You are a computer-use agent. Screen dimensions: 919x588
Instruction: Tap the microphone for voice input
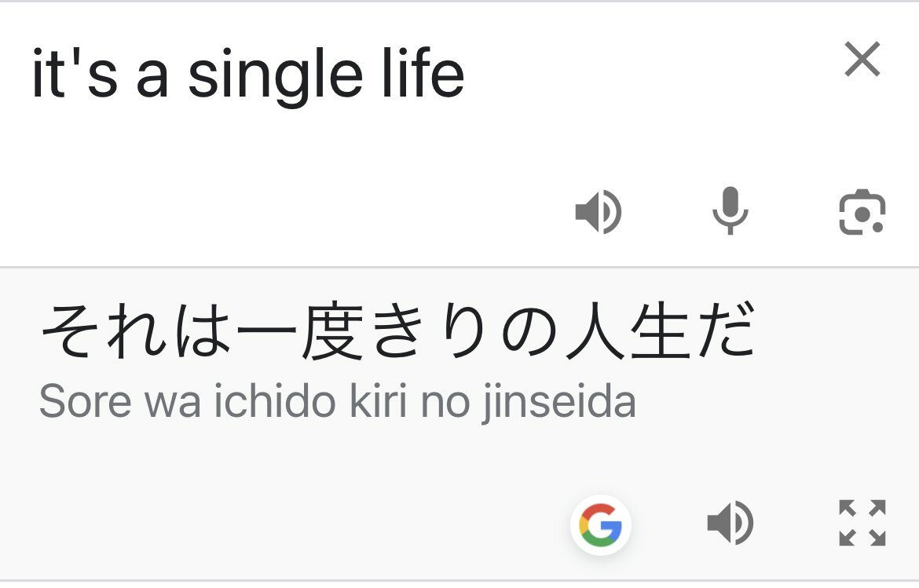[x=730, y=212]
